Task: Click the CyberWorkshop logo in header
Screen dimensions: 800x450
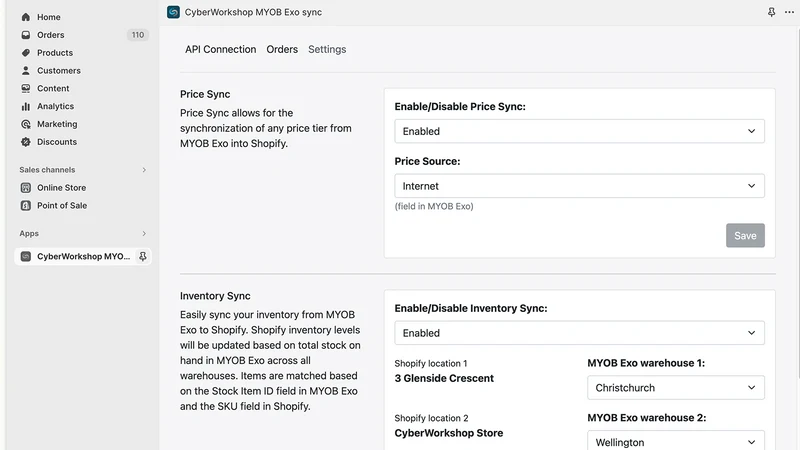Action: pyautogui.click(x=173, y=12)
